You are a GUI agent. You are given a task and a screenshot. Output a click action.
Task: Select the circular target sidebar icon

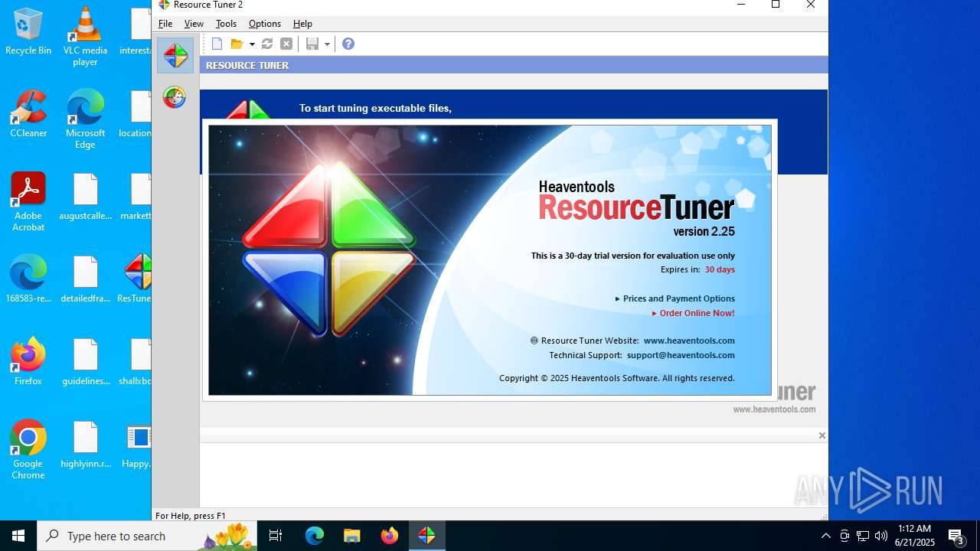click(x=175, y=97)
